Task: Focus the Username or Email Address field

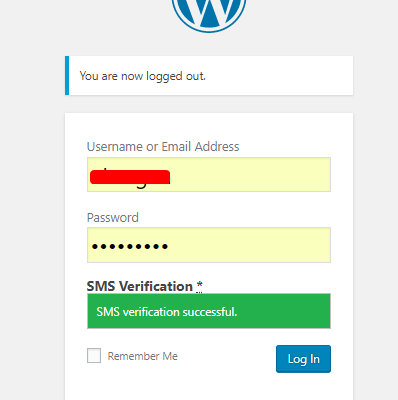Action: [x=209, y=175]
